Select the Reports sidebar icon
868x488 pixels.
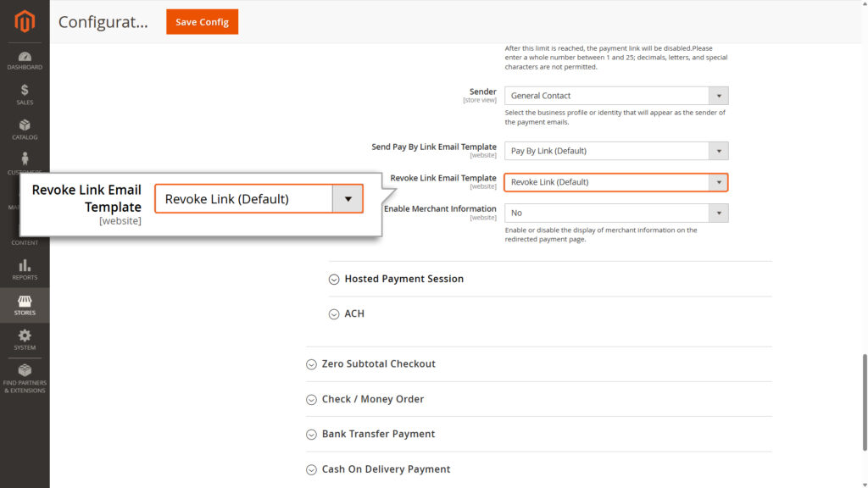pos(25,269)
